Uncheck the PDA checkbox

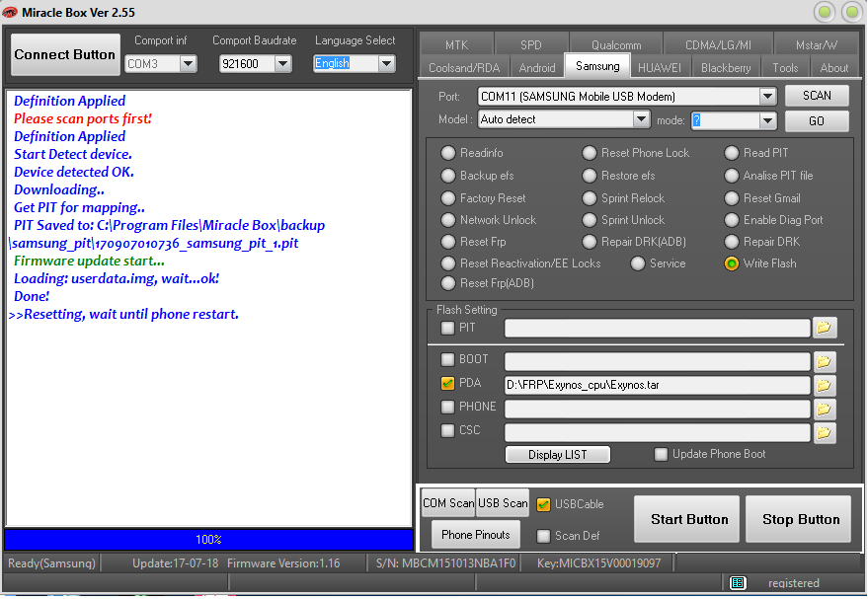pyautogui.click(x=447, y=383)
